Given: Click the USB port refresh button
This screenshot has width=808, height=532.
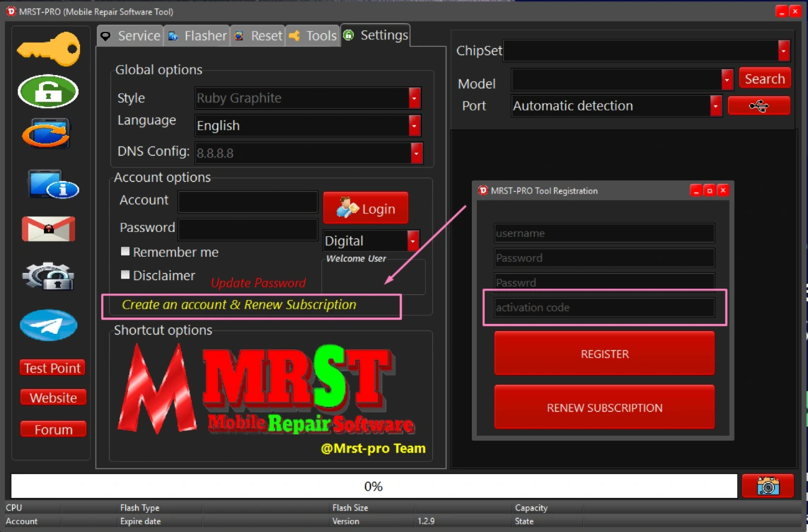Looking at the screenshot, I should [759, 106].
